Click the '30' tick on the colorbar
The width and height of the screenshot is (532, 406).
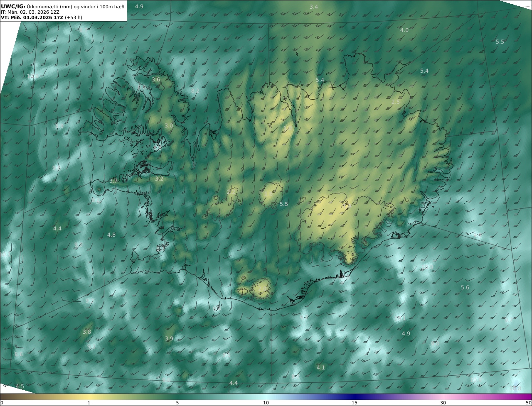tap(443, 403)
